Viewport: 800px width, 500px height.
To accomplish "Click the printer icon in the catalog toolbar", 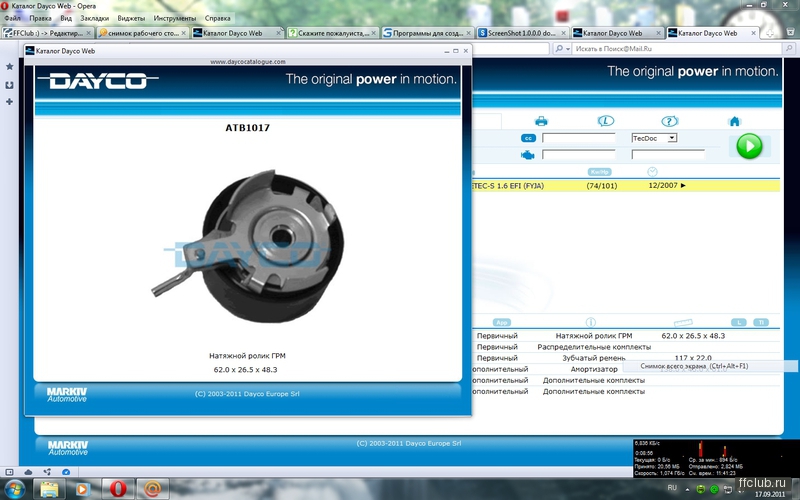I will 541,121.
